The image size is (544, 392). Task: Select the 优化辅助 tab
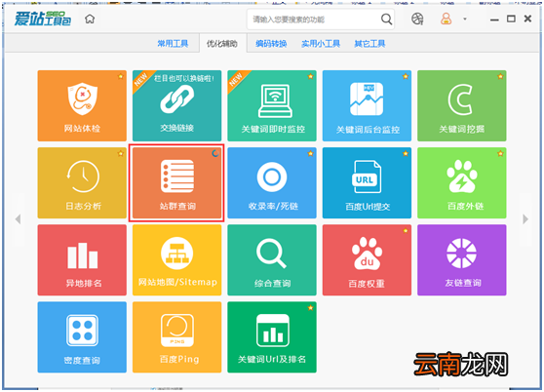click(222, 44)
